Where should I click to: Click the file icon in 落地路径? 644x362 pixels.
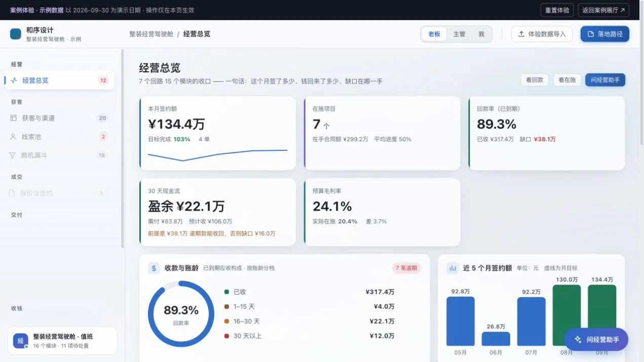(x=590, y=34)
